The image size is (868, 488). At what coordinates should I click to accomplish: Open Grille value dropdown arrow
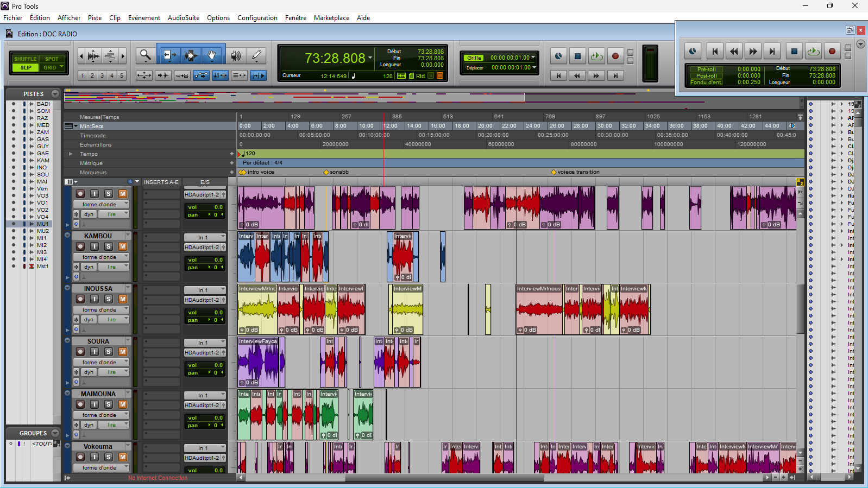point(533,57)
